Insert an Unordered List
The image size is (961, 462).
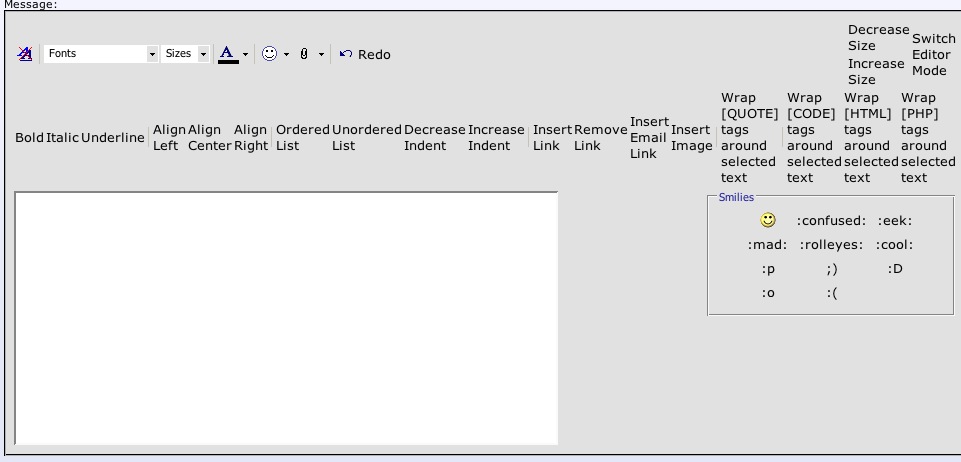[x=367, y=138]
